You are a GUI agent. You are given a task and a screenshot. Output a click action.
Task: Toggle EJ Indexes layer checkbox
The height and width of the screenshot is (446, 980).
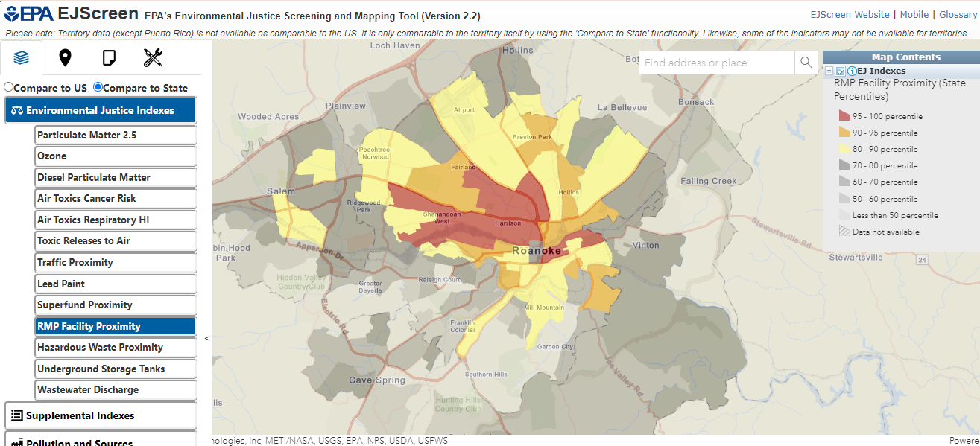pyautogui.click(x=840, y=71)
